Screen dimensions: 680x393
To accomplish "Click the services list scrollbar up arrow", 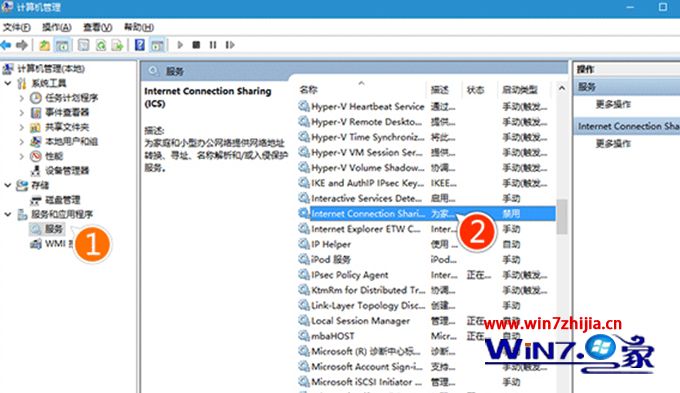I will click(x=562, y=88).
